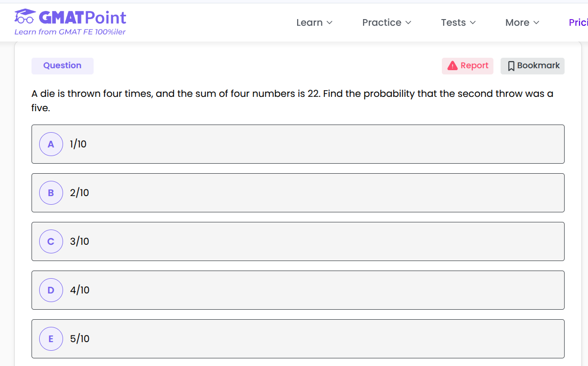Click the Practice navigation label

(382, 22)
